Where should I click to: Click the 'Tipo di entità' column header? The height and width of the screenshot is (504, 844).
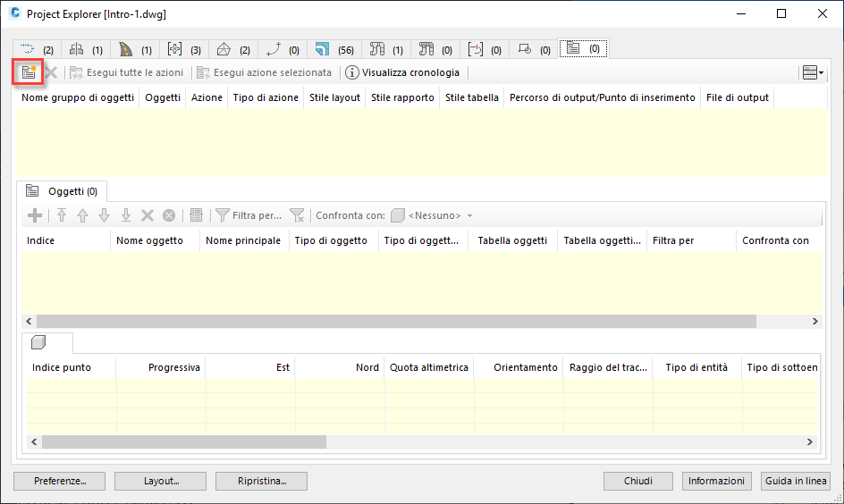pos(696,367)
